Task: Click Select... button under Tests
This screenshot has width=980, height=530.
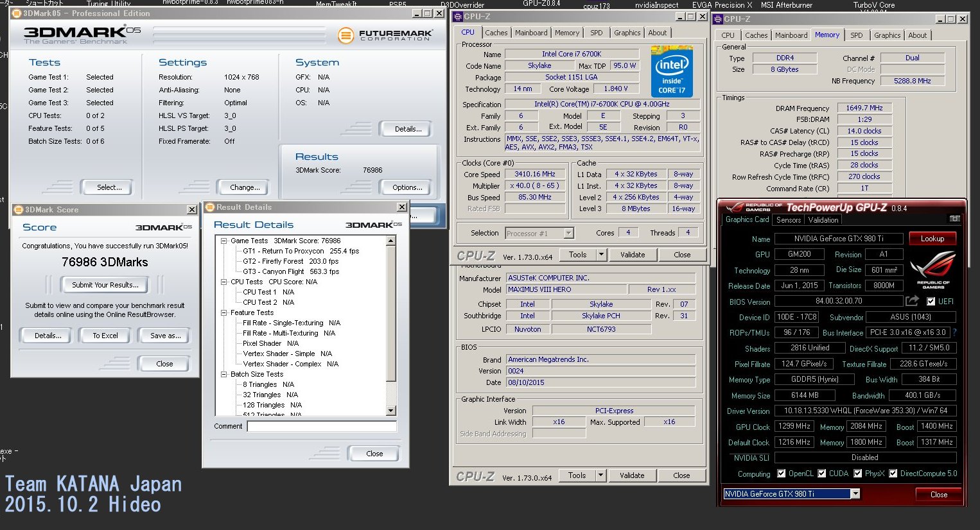Action: [x=109, y=187]
